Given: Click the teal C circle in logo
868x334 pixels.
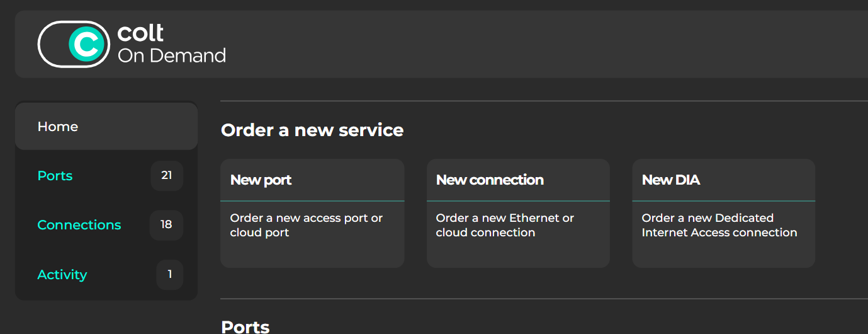Looking at the screenshot, I should point(86,44).
